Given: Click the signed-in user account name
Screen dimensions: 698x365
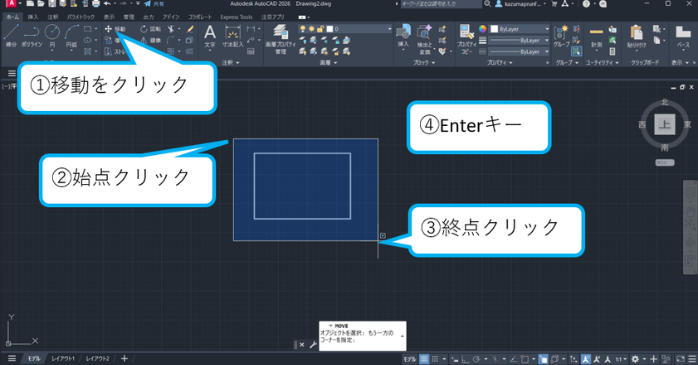Looking at the screenshot, I should (522, 4).
